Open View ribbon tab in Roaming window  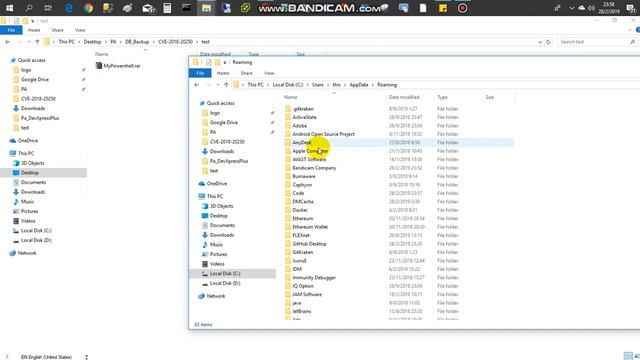(269, 73)
